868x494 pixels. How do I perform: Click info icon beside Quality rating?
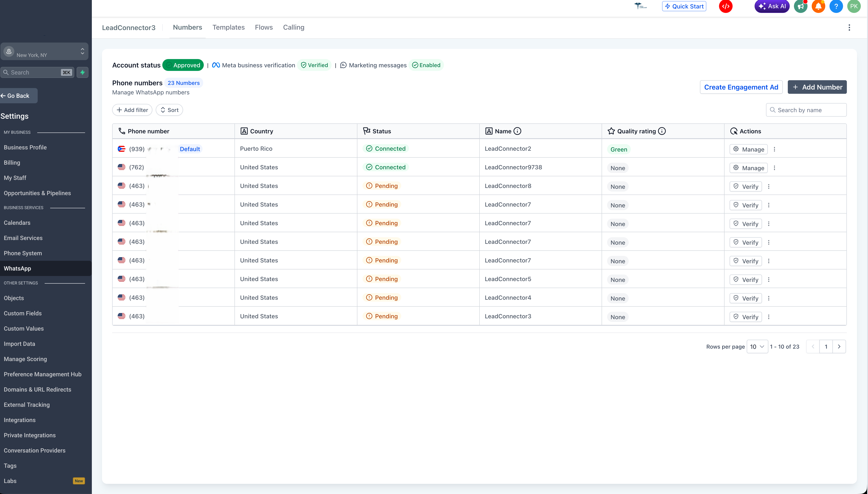tap(662, 131)
